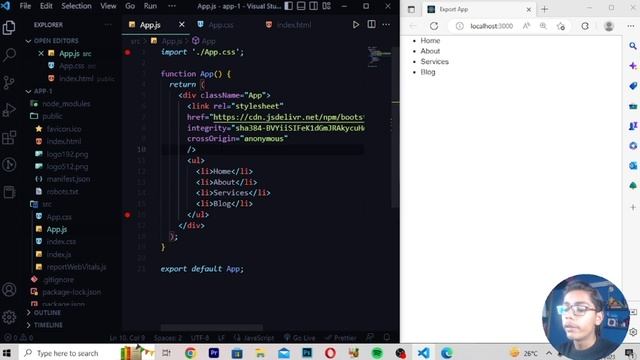640x360 pixels.
Task: Expand the Outline section
Action: point(47,313)
